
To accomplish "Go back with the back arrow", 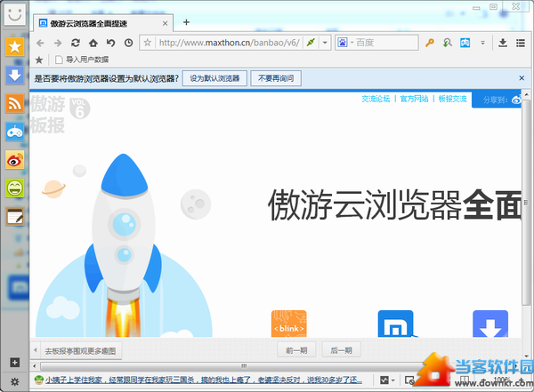I will (40, 43).
